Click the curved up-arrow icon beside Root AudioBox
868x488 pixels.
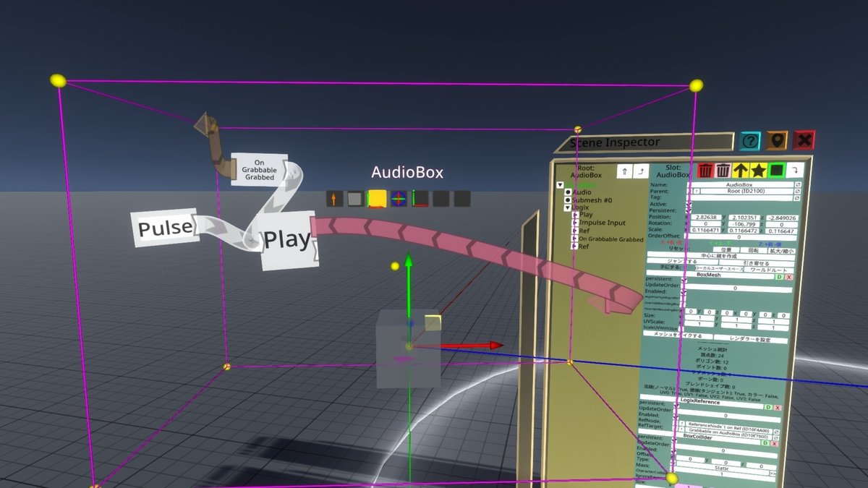(641, 171)
